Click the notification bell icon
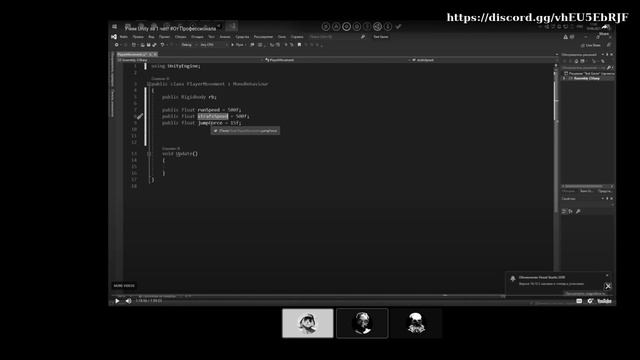 (513, 279)
